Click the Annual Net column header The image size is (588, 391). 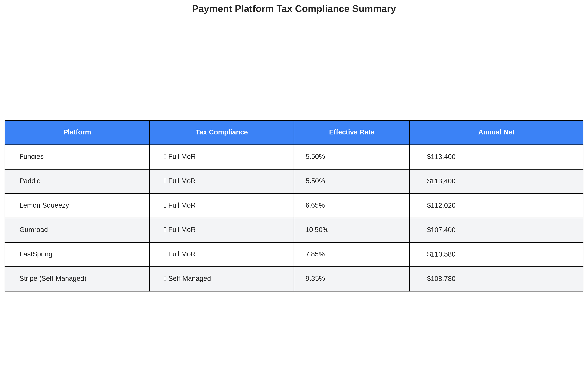click(x=496, y=132)
